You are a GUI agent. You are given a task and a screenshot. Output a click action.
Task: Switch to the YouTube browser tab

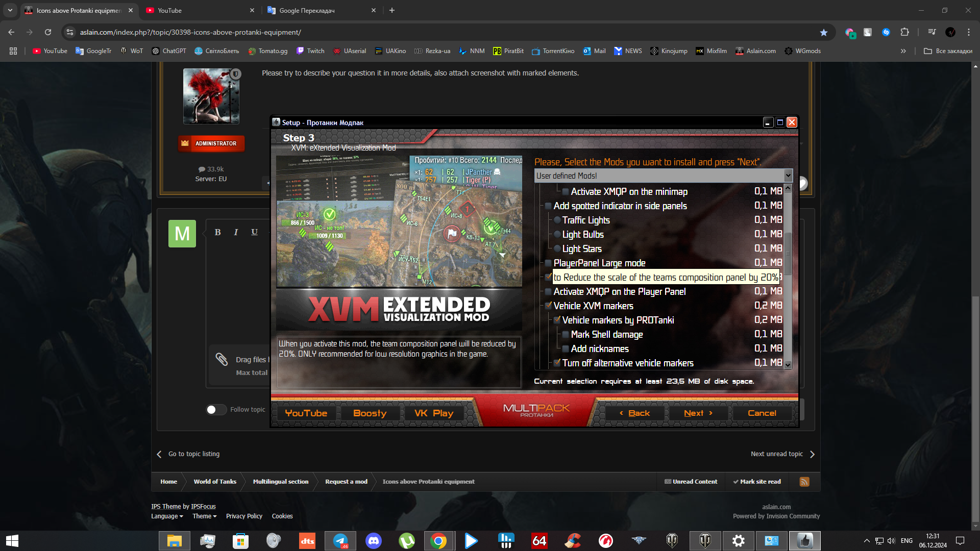pos(200,10)
